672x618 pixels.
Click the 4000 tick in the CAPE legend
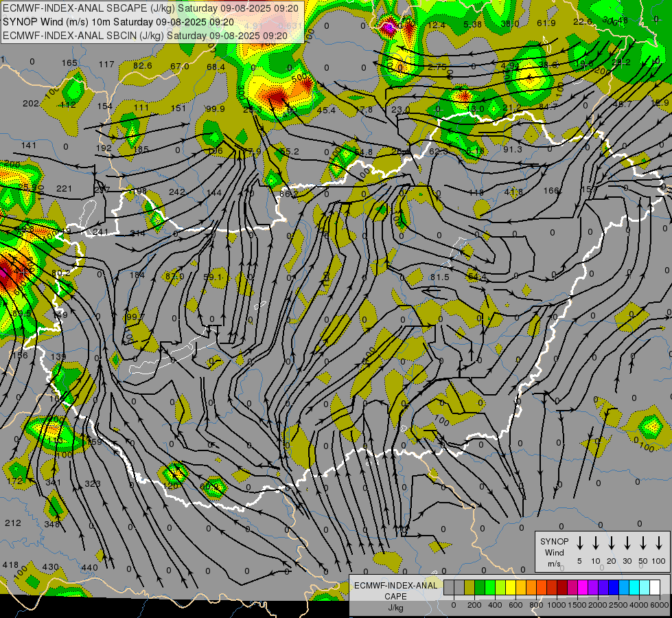(639, 605)
